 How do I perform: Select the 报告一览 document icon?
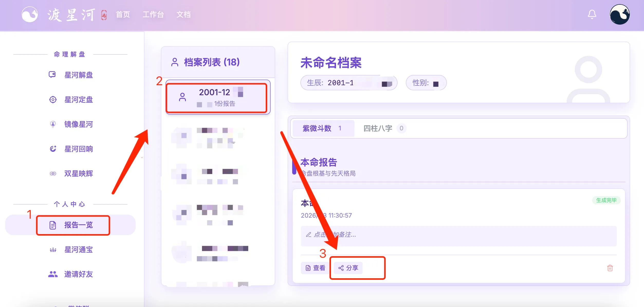[52, 225]
